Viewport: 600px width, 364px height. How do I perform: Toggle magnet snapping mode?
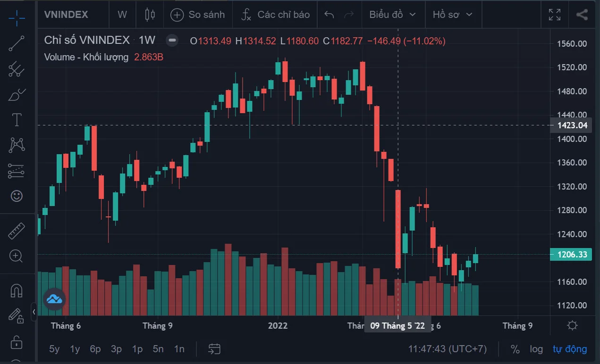pos(17,290)
